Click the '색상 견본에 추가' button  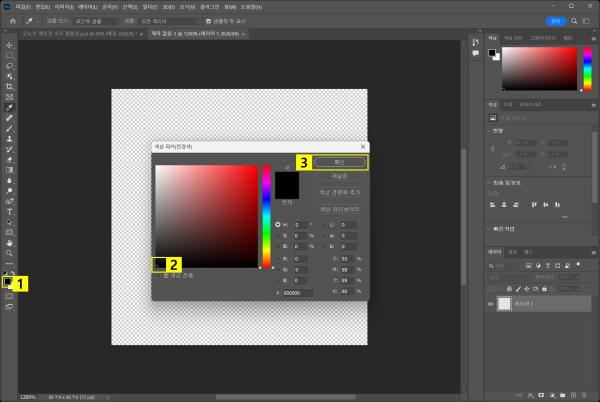pyautogui.click(x=339, y=190)
